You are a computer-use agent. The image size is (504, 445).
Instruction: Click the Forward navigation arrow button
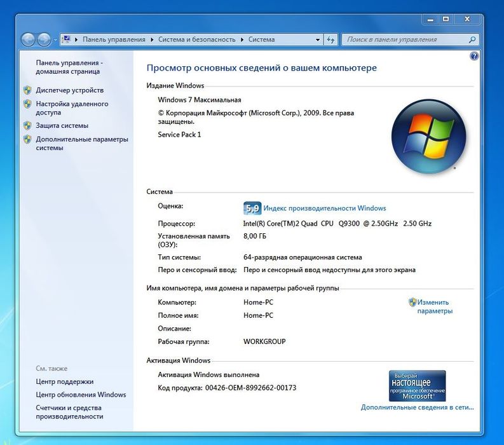[x=44, y=39]
